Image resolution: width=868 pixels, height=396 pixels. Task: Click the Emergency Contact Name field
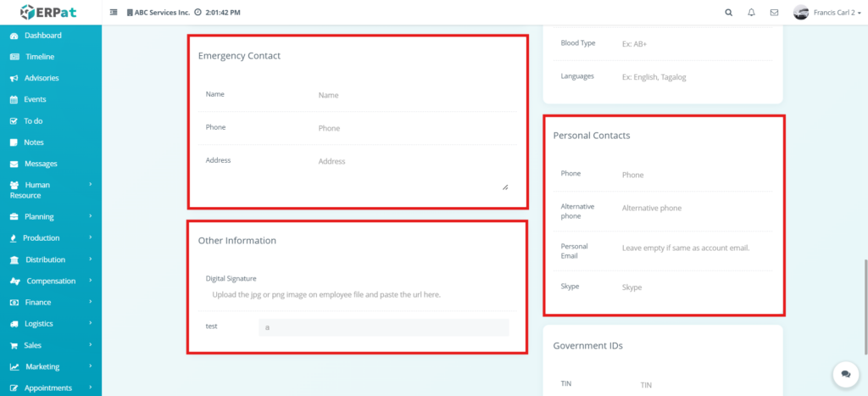coord(414,96)
